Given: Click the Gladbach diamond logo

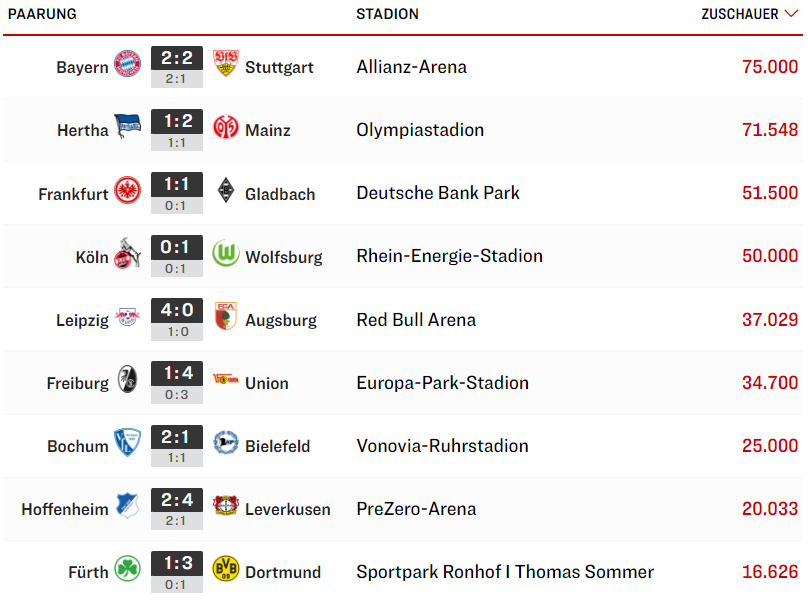Looking at the screenshot, I should pos(226,190).
